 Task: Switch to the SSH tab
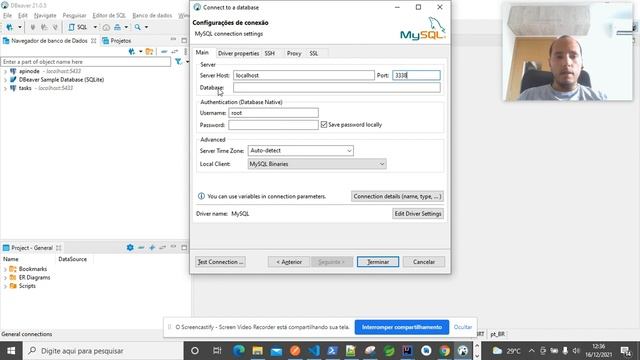pyautogui.click(x=269, y=53)
